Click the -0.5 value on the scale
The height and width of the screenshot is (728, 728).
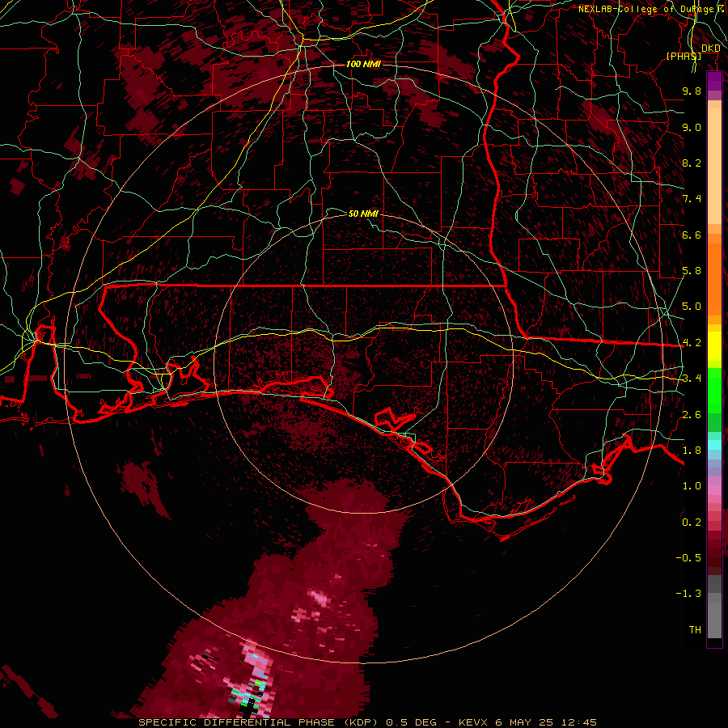point(688,558)
